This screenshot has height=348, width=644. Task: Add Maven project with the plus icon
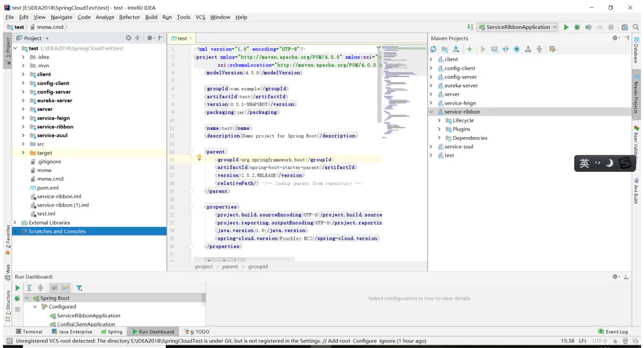pyautogui.click(x=469, y=49)
